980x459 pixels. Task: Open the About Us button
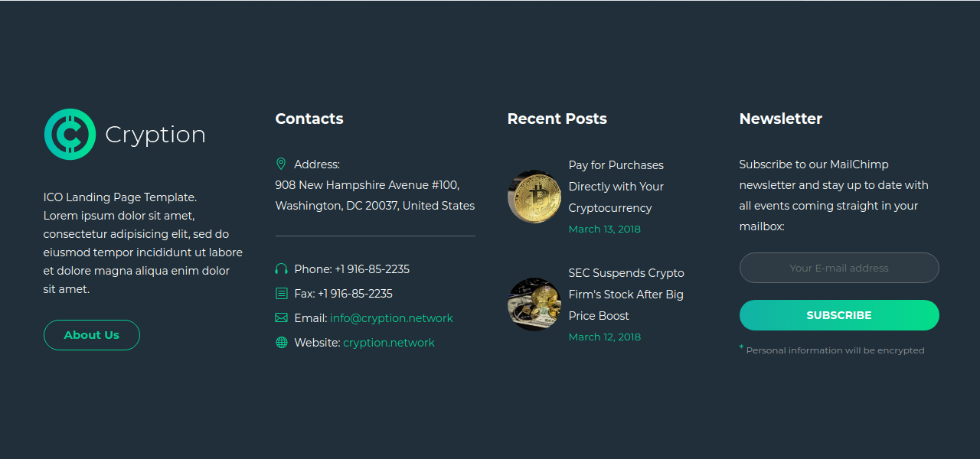click(92, 335)
